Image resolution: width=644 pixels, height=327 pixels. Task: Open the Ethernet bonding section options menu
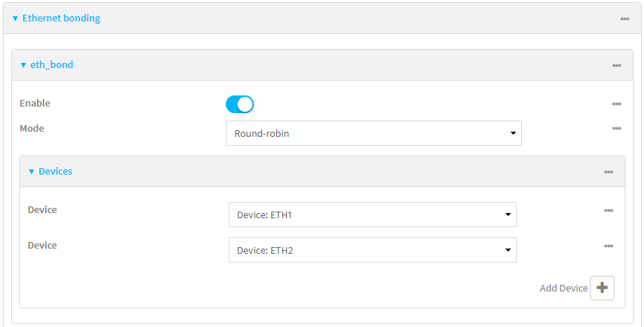[x=624, y=18]
